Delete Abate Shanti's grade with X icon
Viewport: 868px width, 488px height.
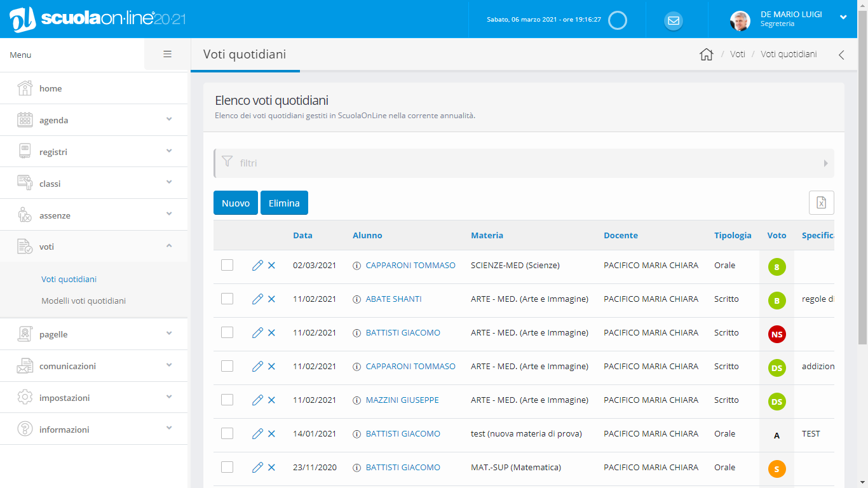pos(271,299)
